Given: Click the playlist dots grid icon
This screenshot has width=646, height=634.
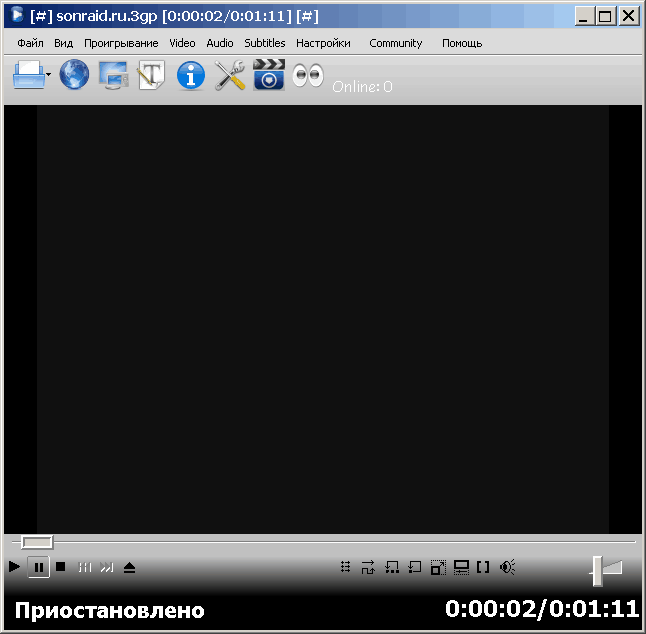Looking at the screenshot, I should coord(346,567).
